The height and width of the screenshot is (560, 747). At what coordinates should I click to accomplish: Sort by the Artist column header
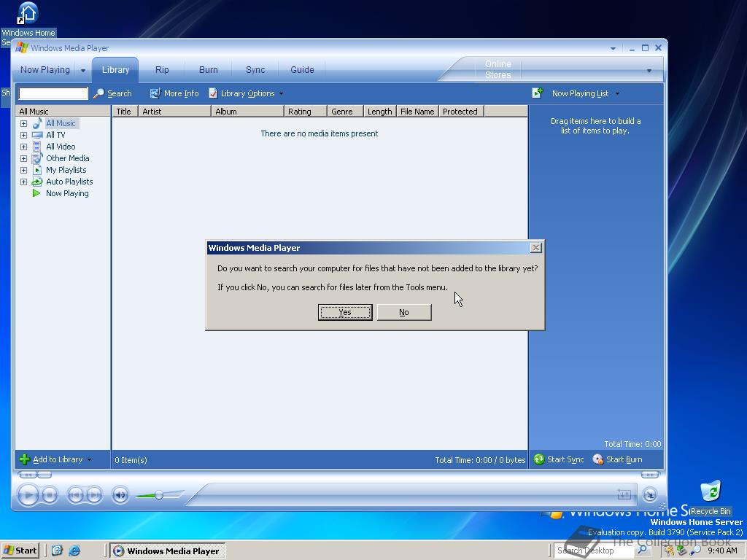(x=174, y=112)
